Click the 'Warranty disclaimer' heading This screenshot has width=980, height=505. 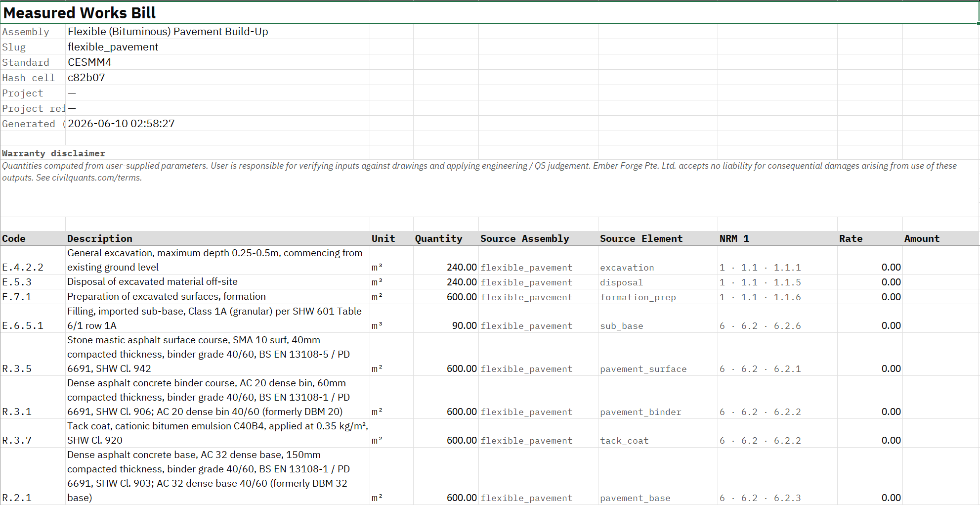click(53, 153)
